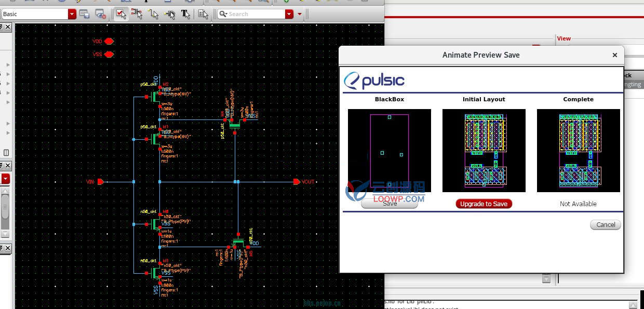The height and width of the screenshot is (309, 644).
Task: Click the View panel heading
Action: click(564, 38)
